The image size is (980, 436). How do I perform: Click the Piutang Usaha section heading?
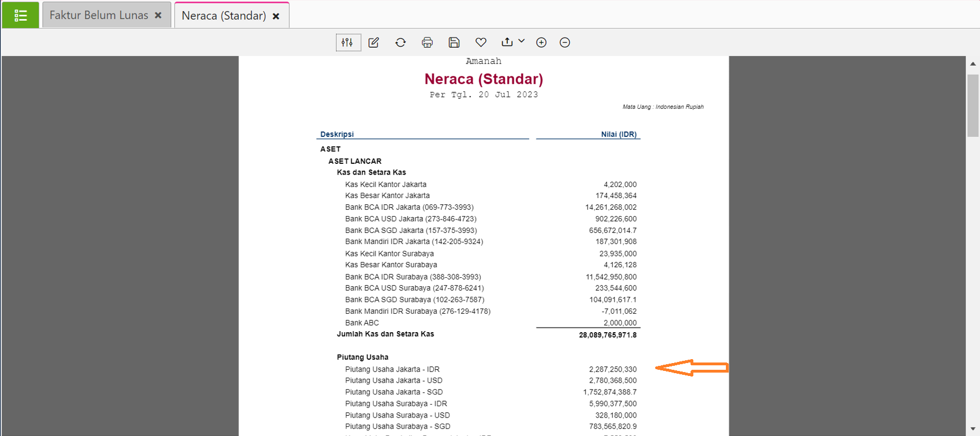(x=362, y=357)
